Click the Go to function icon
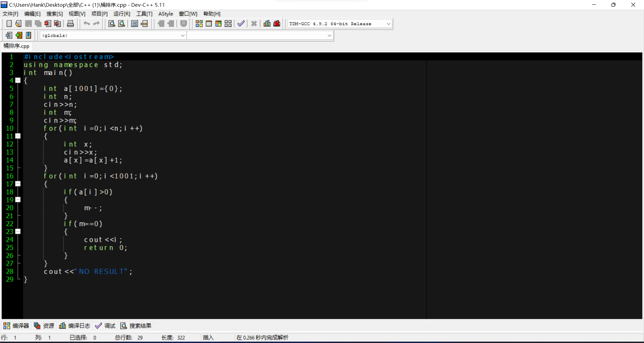 tap(135, 23)
